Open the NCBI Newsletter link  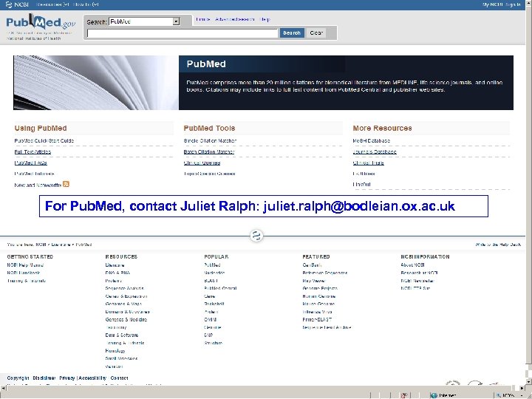point(417,281)
